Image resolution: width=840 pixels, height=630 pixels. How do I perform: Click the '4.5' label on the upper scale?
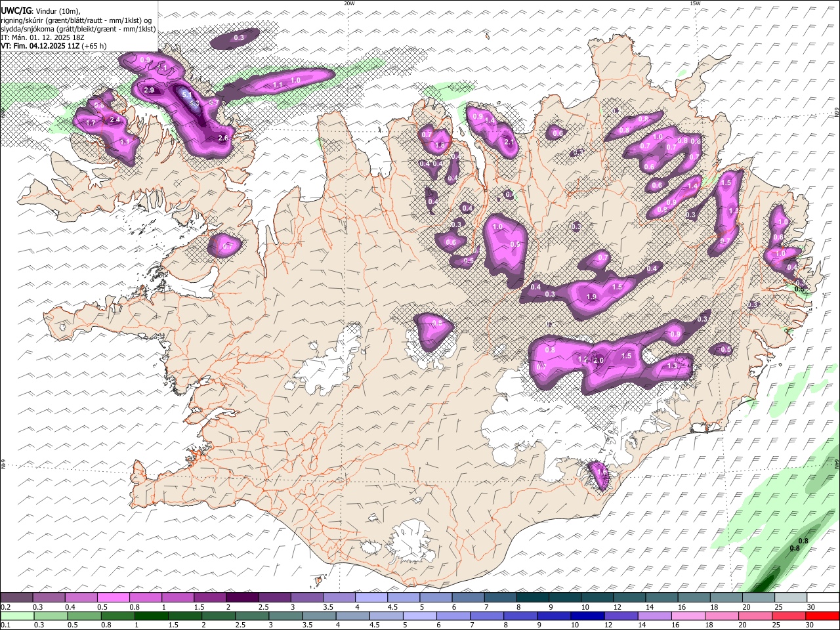[392, 607]
